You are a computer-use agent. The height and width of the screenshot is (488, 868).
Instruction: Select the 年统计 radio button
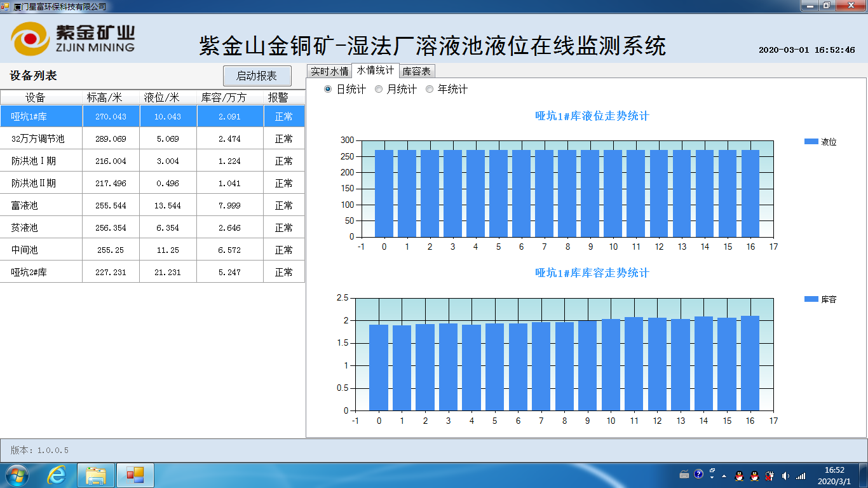click(x=430, y=90)
